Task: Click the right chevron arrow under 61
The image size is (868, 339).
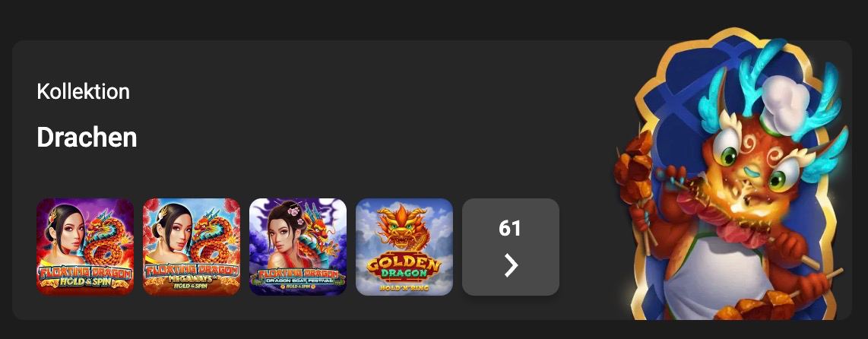Action: pos(511,265)
